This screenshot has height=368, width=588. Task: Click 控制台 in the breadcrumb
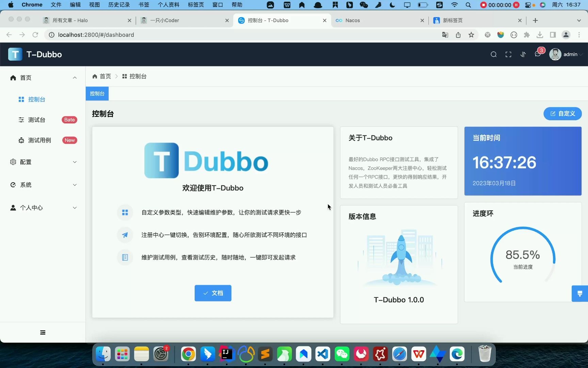click(134, 76)
